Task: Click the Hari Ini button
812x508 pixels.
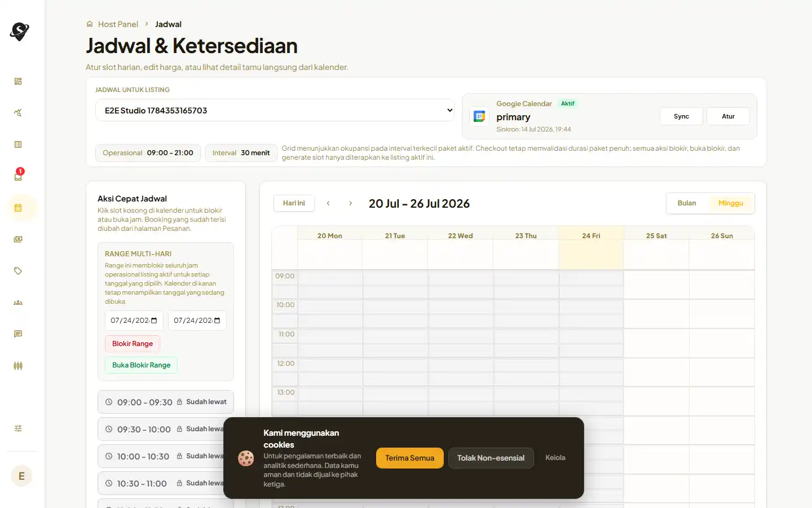Action: tap(294, 203)
